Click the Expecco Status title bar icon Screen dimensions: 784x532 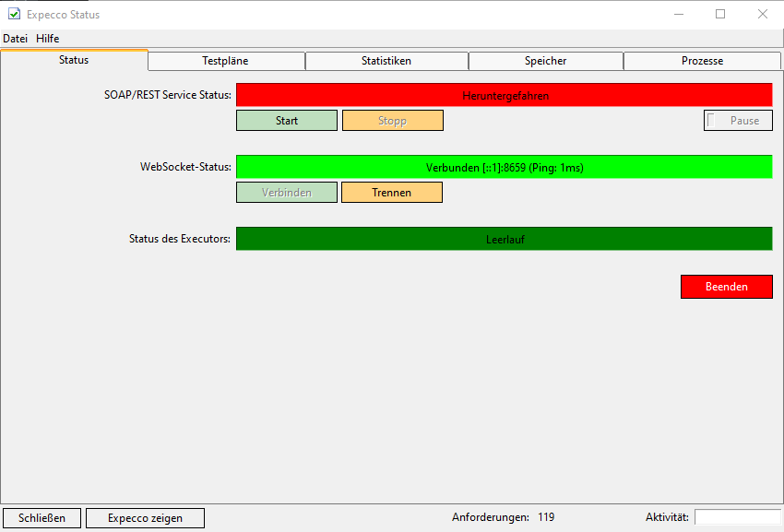[14, 14]
